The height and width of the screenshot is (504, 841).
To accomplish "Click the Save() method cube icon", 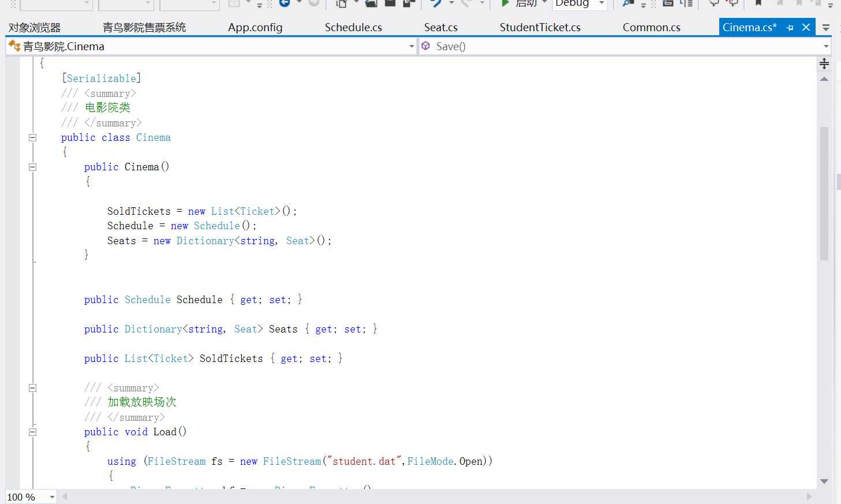I will click(426, 46).
